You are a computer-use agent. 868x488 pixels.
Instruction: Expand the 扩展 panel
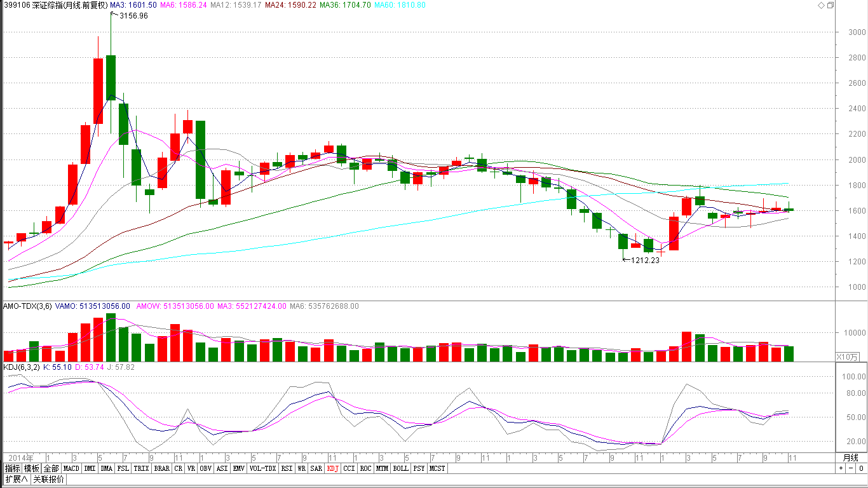click(x=16, y=479)
